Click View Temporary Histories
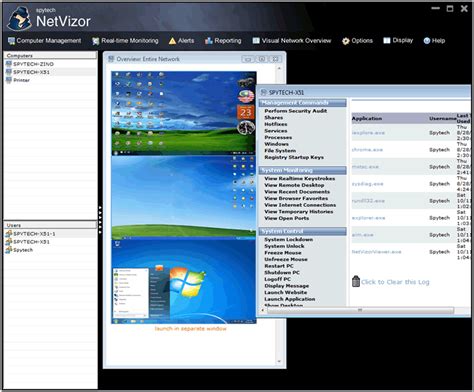 point(299,212)
